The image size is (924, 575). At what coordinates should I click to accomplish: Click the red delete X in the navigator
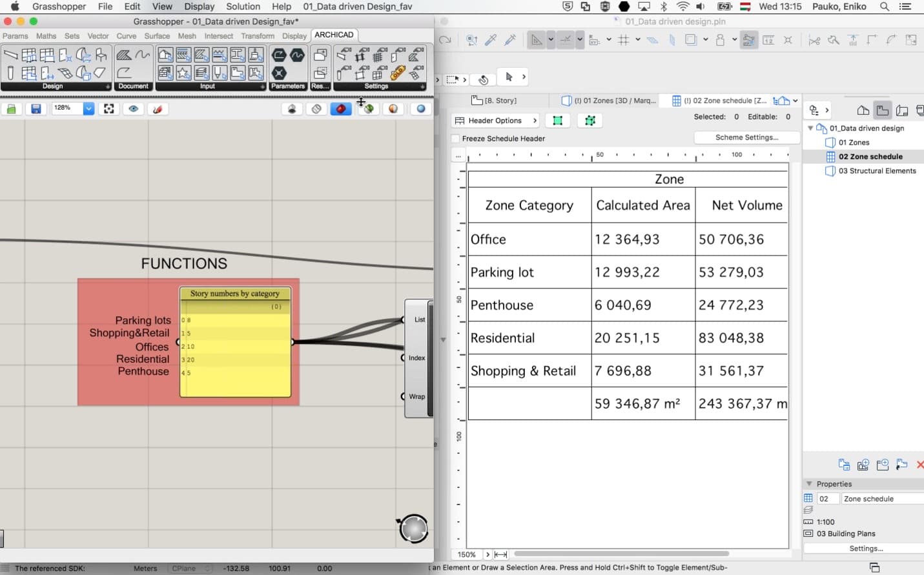click(920, 465)
